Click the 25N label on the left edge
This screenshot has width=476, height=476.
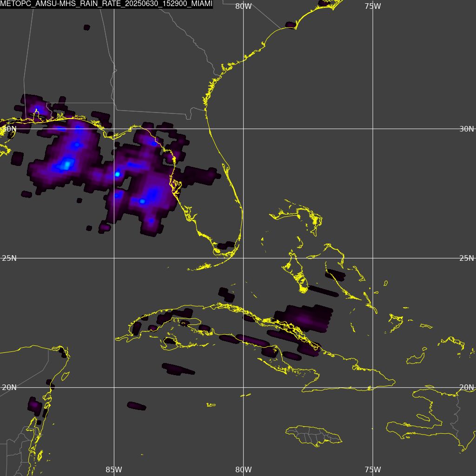[9, 258]
